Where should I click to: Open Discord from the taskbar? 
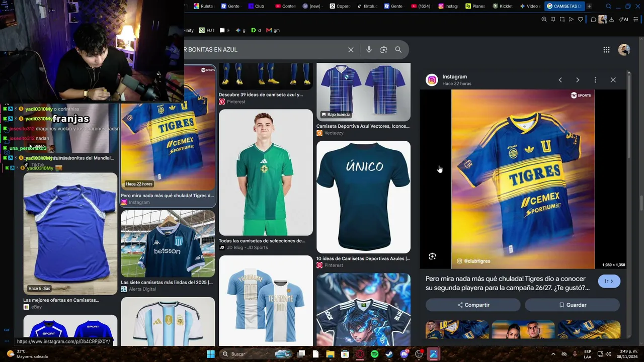(x=404, y=354)
